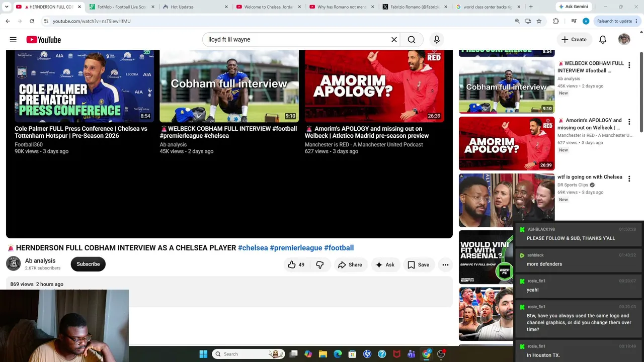Open #chelsea hashtag link
The width and height of the screenshot is (644, 362).
[253, 248]
